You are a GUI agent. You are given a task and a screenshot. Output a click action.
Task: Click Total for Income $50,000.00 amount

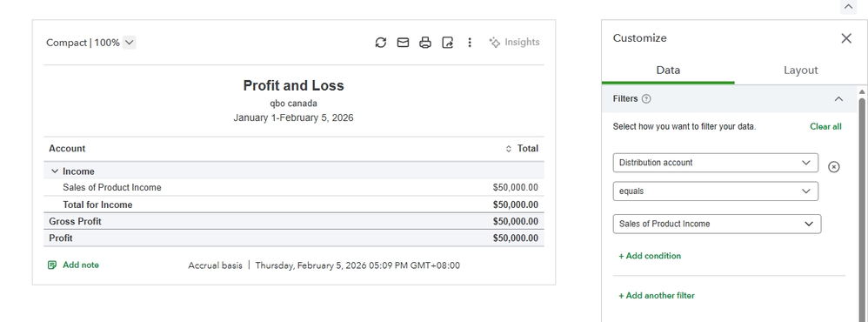pyautogui.click(x=516, y=205)
